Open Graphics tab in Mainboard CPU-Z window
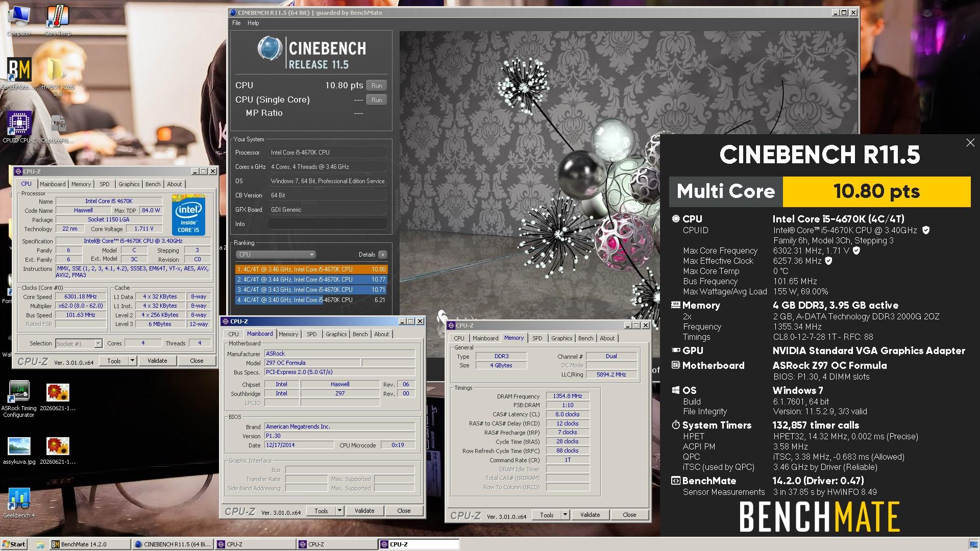Image resolution: width=980 pixels, height=551 pixels. pos(336,334)
